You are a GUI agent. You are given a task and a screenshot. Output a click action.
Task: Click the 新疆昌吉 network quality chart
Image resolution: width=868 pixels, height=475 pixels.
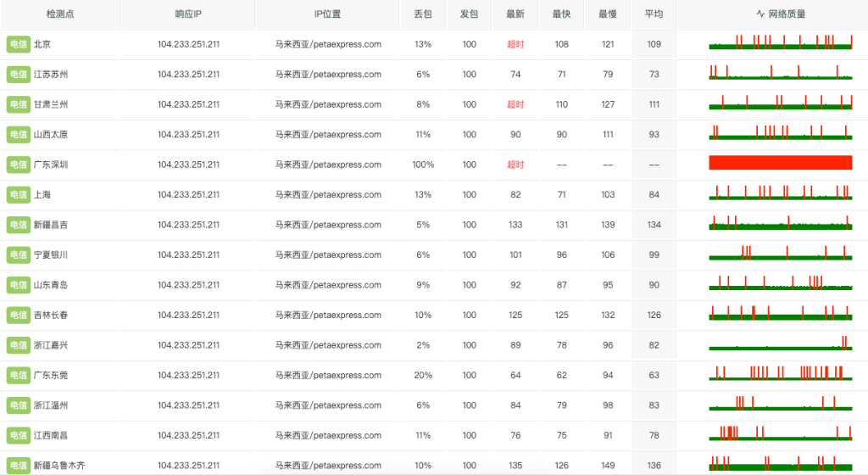(x=780, y=223)
